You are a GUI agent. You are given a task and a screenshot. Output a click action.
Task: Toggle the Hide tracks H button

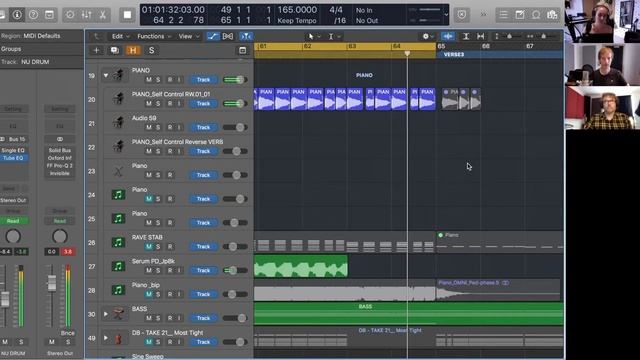(x=133, y=50)
